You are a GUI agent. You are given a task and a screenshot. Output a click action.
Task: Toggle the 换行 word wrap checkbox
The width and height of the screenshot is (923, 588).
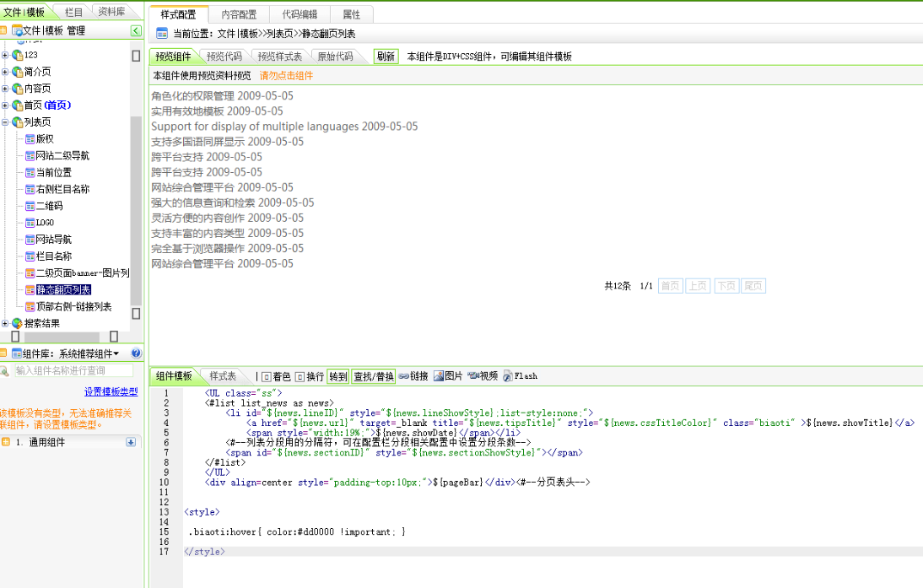(300, 377)
